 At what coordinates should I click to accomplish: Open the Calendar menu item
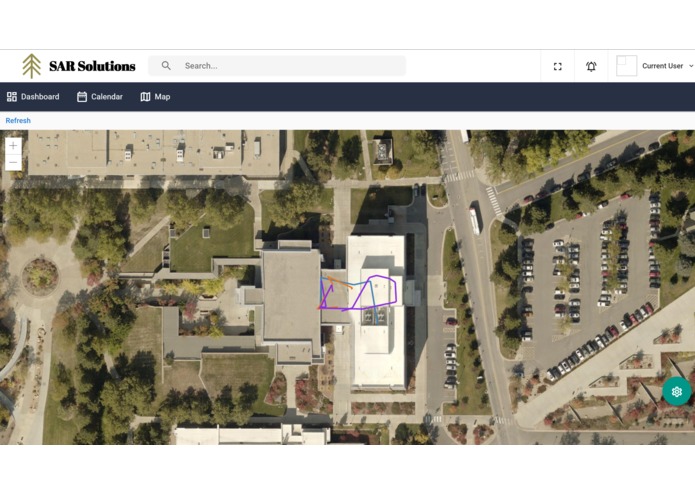pos(100,97)
